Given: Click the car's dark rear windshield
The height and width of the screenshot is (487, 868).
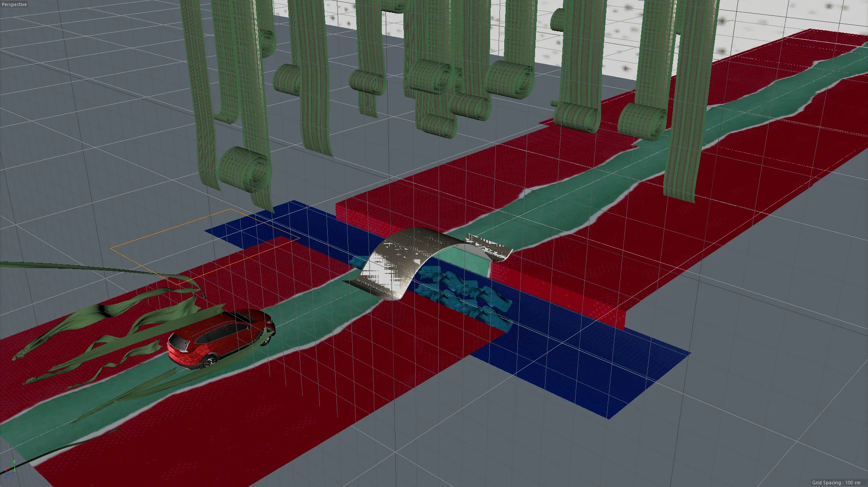Looking at the screenshot, I should click(179, 343).
